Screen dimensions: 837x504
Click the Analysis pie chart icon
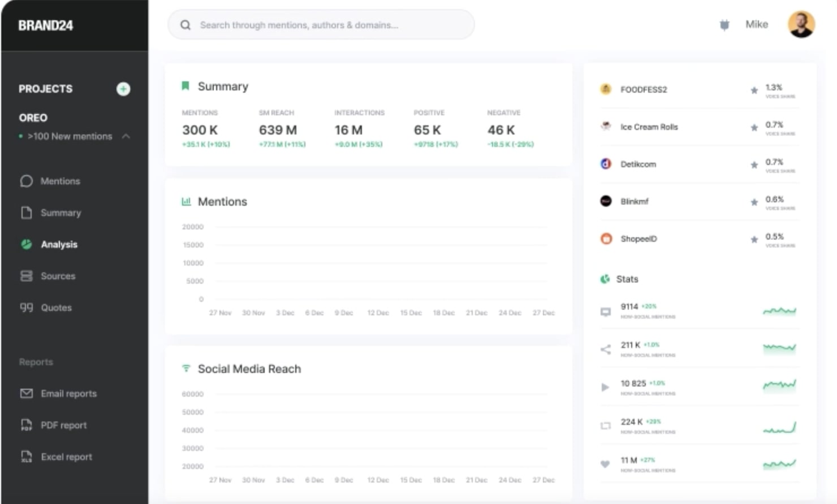click(26, 244)
